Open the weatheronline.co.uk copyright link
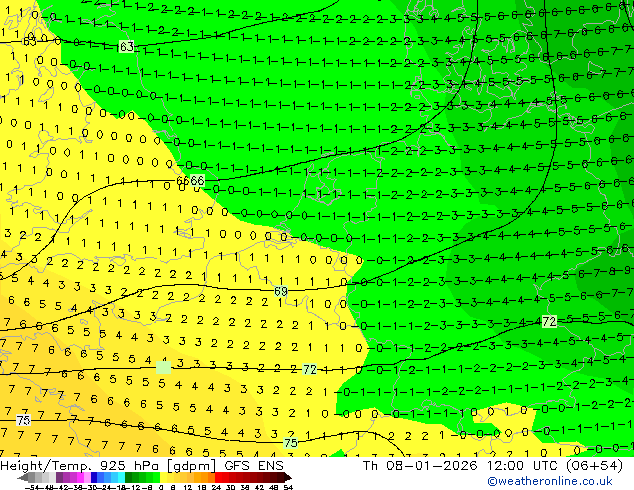The height and width of the screenshot is (490, 634). [550, 481]
